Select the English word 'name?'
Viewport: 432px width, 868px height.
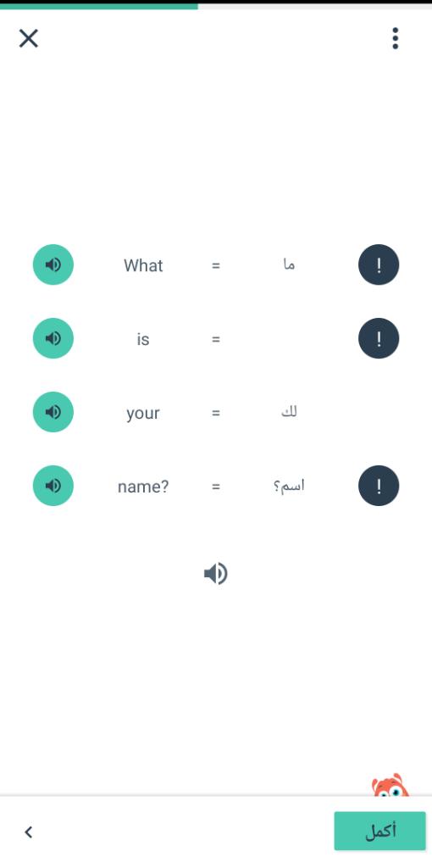[x=143, y=487]
